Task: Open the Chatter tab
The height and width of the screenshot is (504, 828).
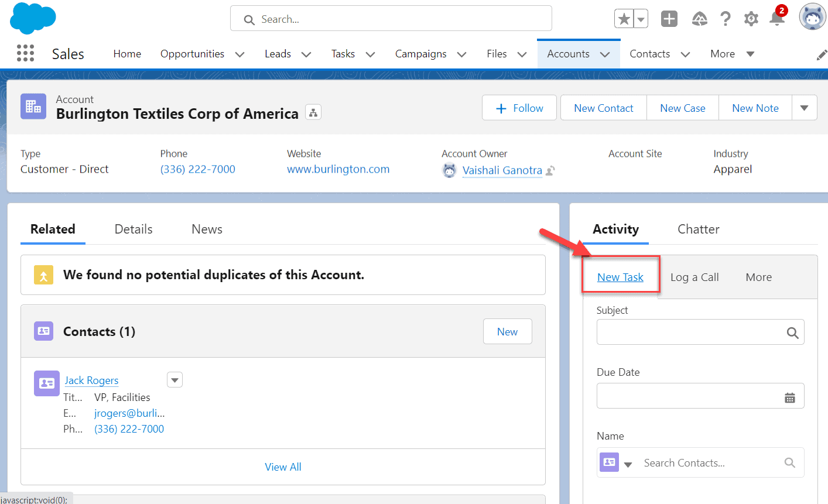Action: click(698, 229)
